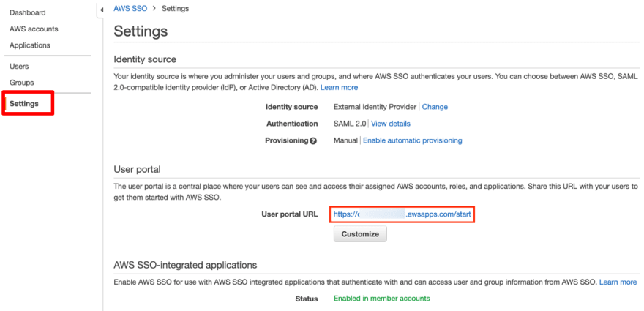This screenshot has height=311, width=644.
Task: Go to AWS accounts in sidebar
Action: (x=34, y=29)
